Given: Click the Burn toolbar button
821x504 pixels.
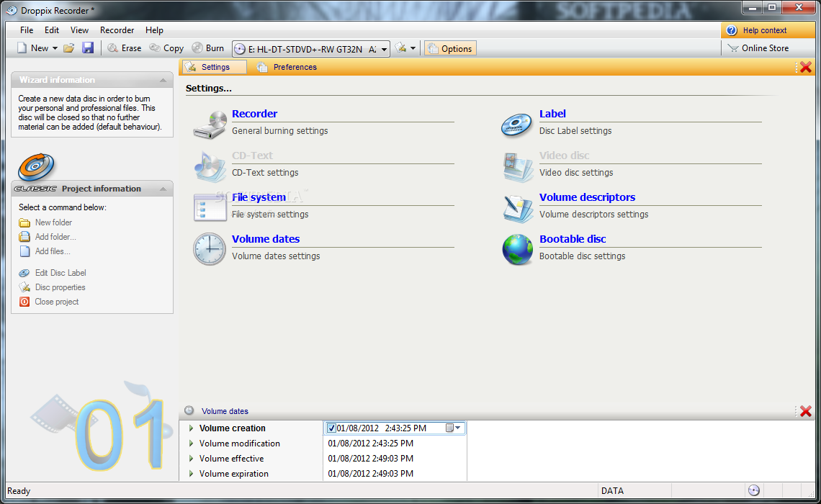Looking at the screenshot, I should [x=208, y=48].
